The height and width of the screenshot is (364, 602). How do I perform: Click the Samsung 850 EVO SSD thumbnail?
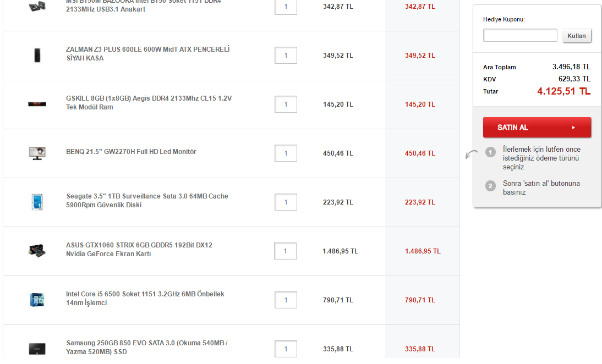[x=37, y=349]
